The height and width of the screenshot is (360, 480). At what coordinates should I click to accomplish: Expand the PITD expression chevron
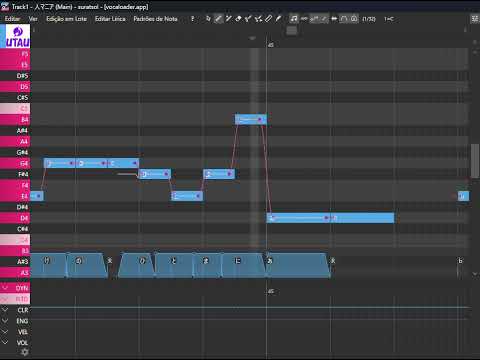[4, 299]
